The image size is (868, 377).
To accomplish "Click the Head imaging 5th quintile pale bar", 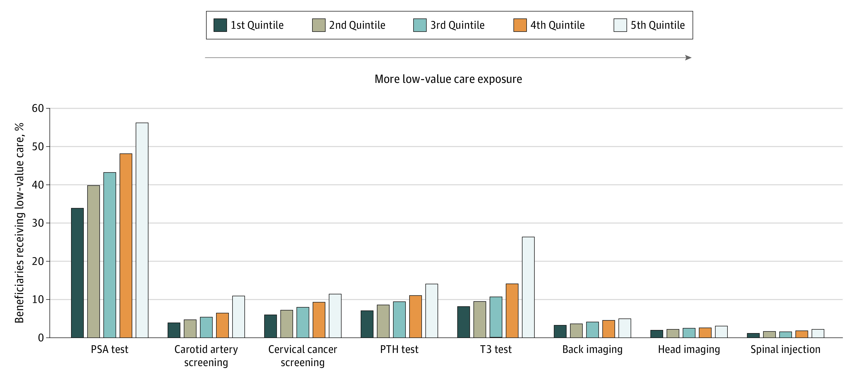I will click(721, 332).
